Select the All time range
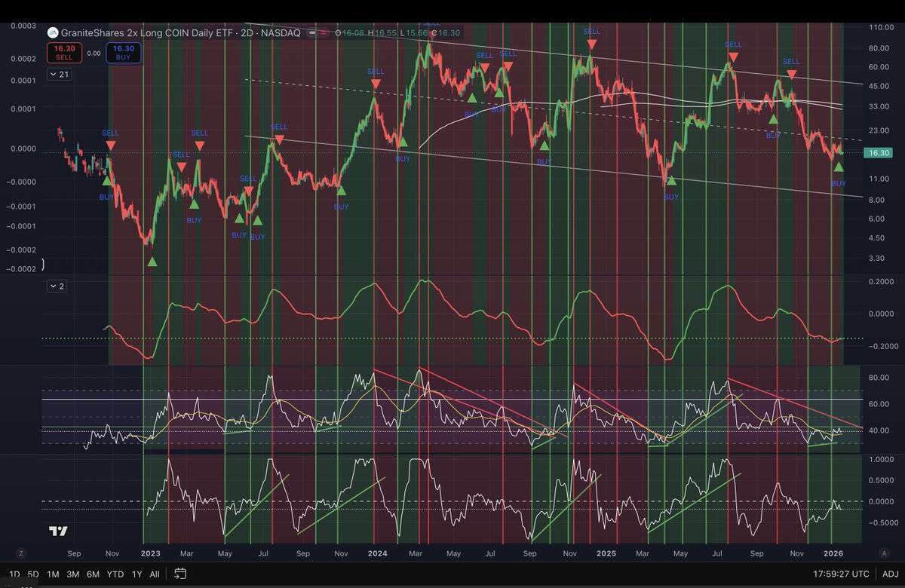 coord(155,574)
